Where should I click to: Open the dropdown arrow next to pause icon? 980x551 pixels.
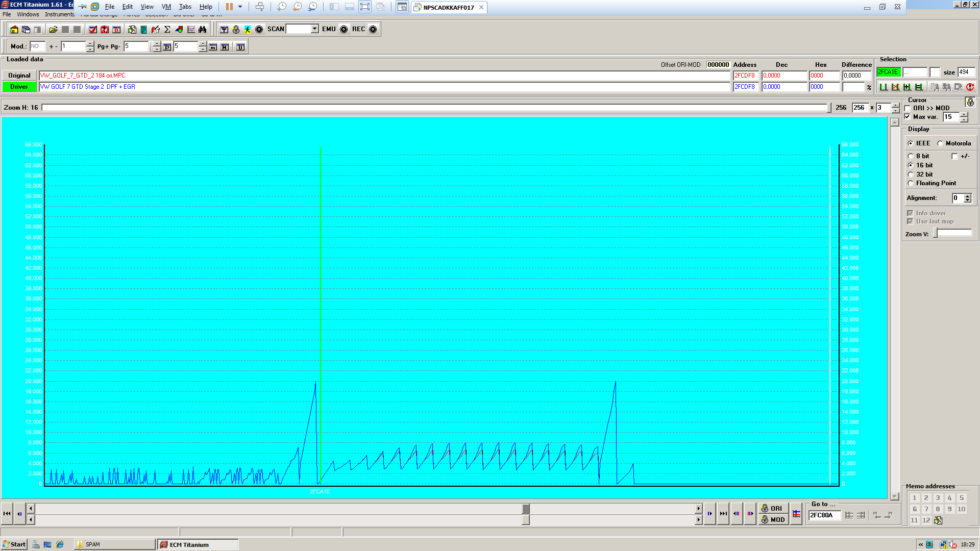pyautogui.click(x=240, y=7)
